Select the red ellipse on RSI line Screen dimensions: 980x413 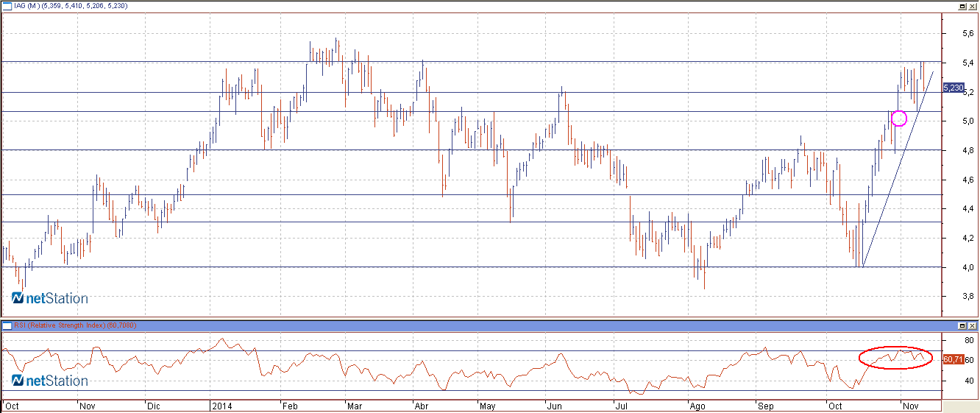click(895, 357)
